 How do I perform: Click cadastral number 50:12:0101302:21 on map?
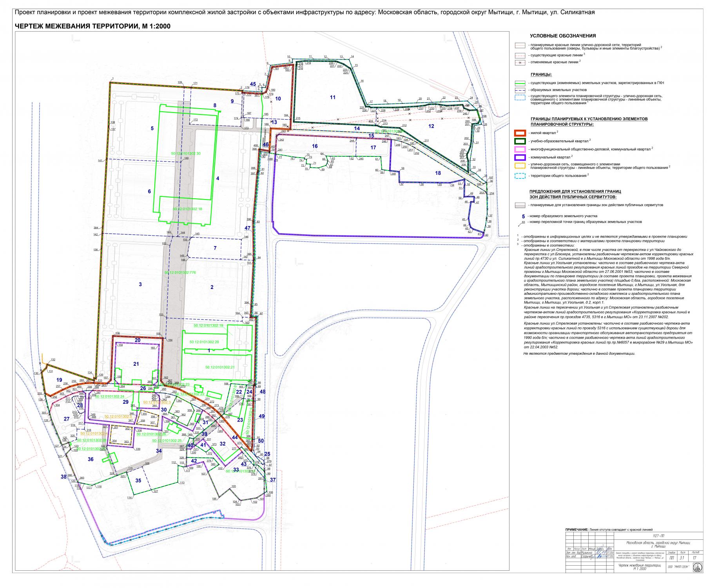[x=220, y=367]
